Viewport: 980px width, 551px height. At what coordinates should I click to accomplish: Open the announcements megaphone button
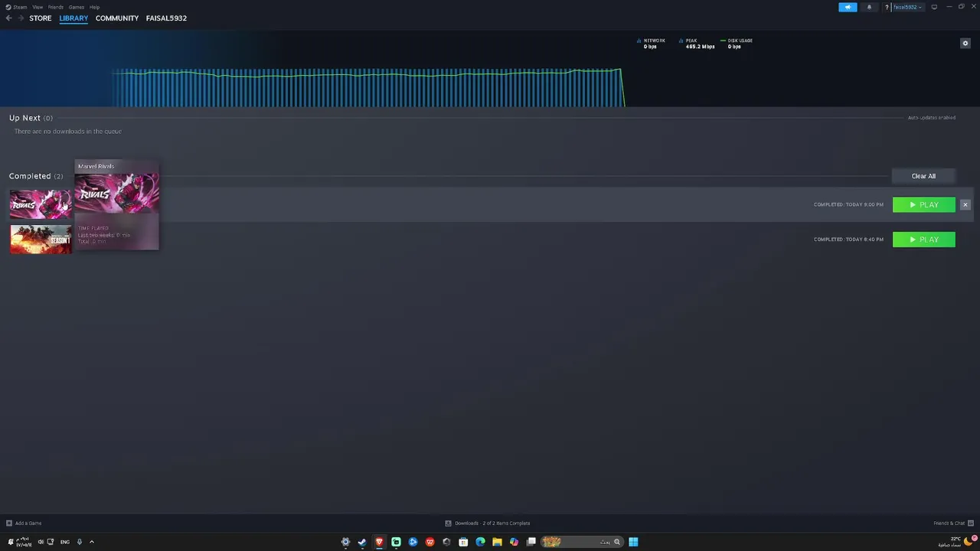coord(848,7)
